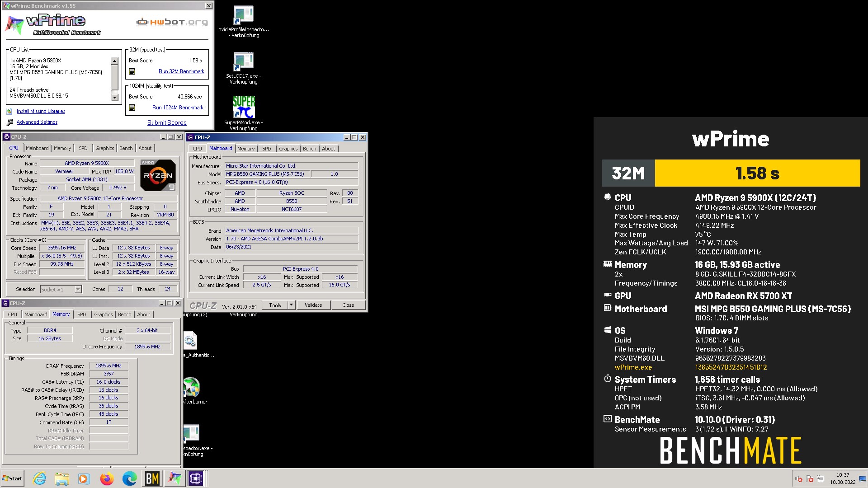Click the HWBOT.org logo in wPrime
This screenshot has height=488, width=868.
coord(172,22)
